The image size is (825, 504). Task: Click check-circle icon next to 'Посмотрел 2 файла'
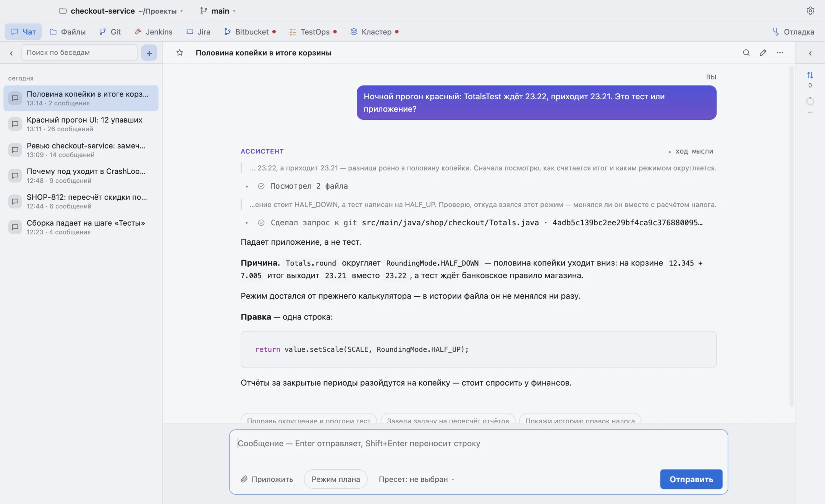(261, 186)
